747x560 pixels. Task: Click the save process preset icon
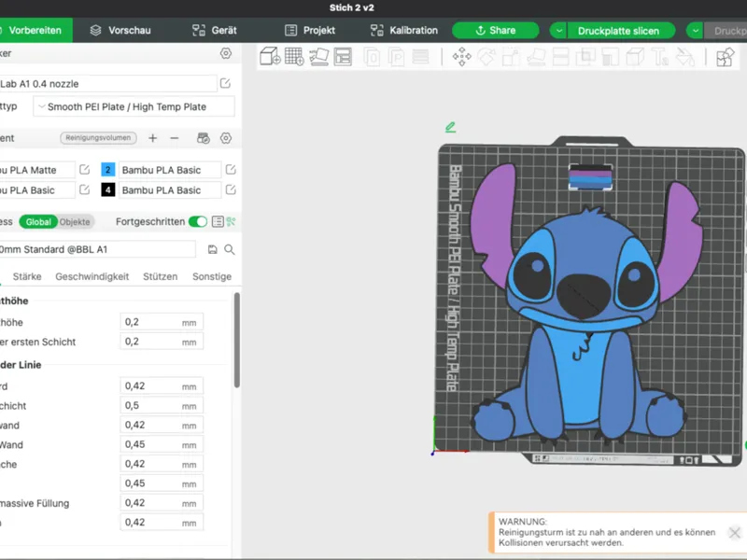tap(213, 249)
